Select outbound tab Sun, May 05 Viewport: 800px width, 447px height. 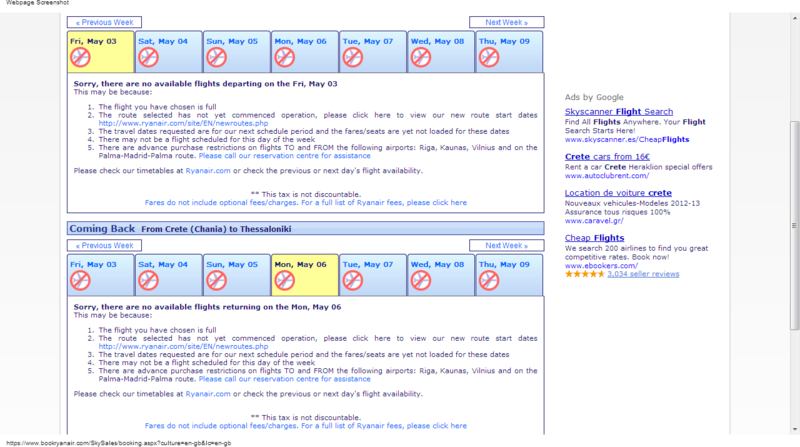pyautogui.click(x=237, y=52)
